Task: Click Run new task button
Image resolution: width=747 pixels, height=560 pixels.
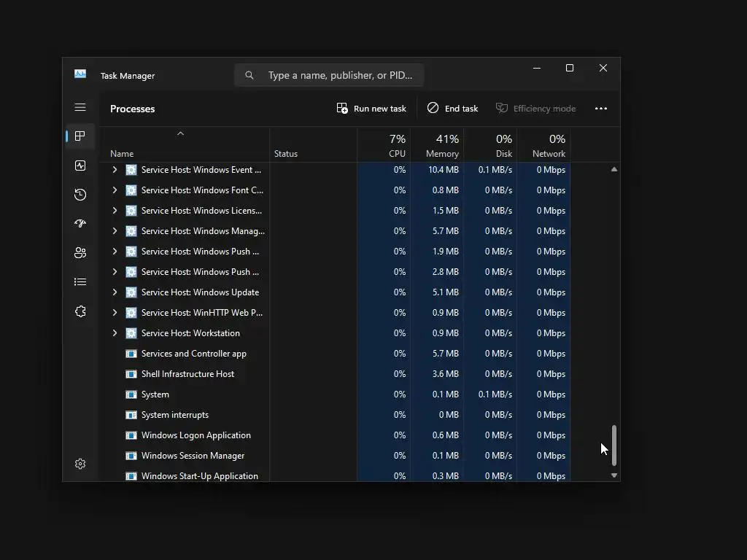Action: pos(371,109)
